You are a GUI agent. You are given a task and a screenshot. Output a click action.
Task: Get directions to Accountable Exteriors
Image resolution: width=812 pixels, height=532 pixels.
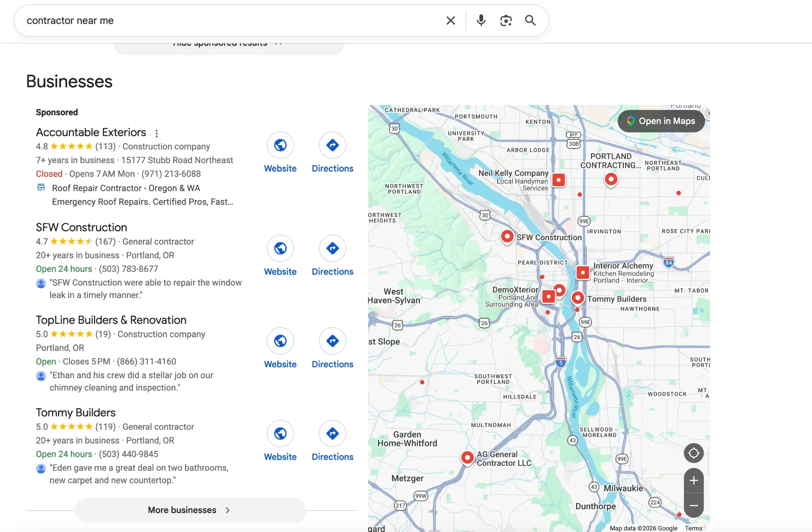pos(333,145)
